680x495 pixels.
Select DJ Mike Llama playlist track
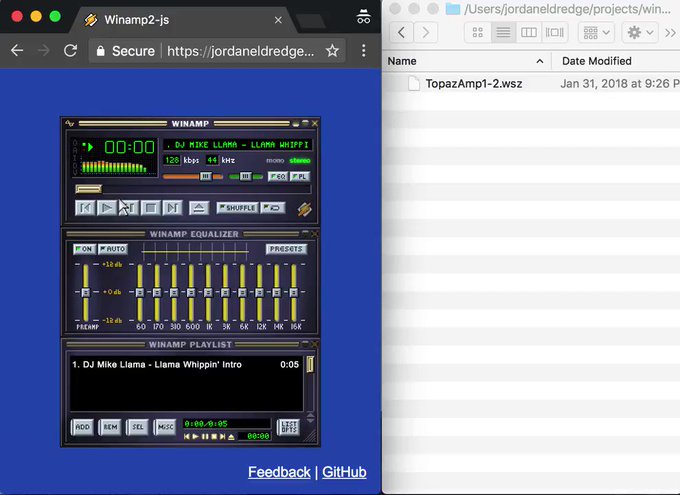(x=186, y=364)
